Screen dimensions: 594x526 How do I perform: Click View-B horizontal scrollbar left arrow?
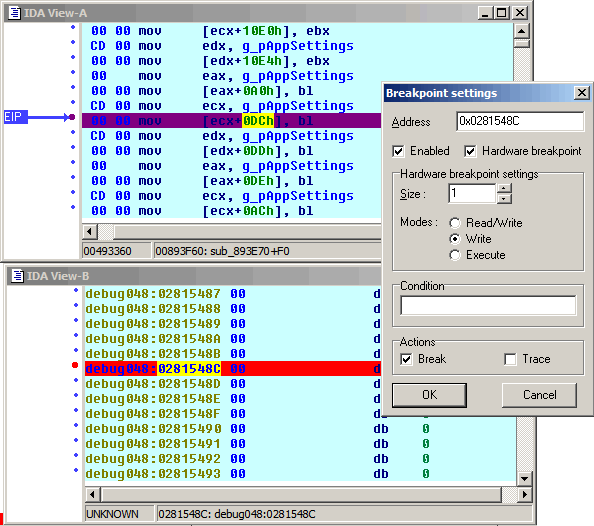pos(92,495)
